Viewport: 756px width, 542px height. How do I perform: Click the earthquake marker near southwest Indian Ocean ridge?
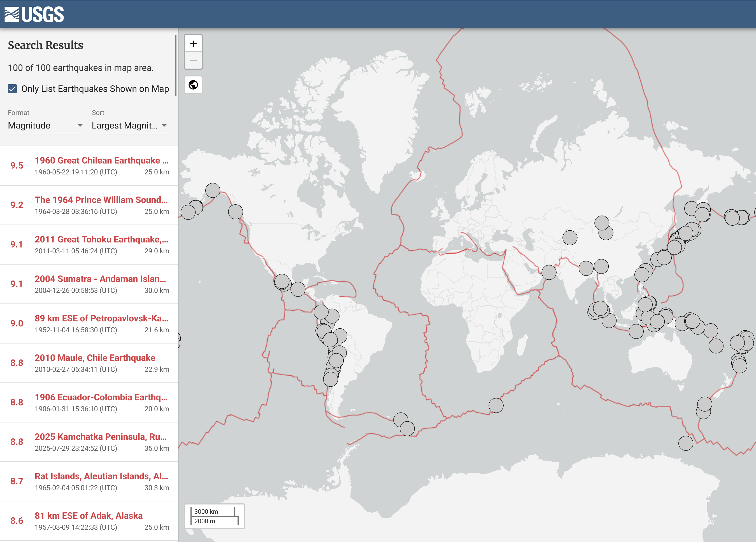pos(496,405)
